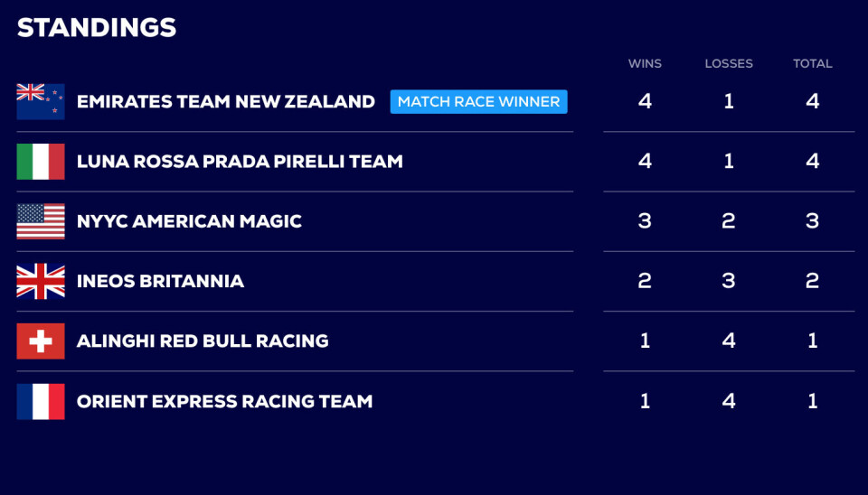868x495 pixels.
Task: Click the Italian flag icon
Action: point(41,162)
